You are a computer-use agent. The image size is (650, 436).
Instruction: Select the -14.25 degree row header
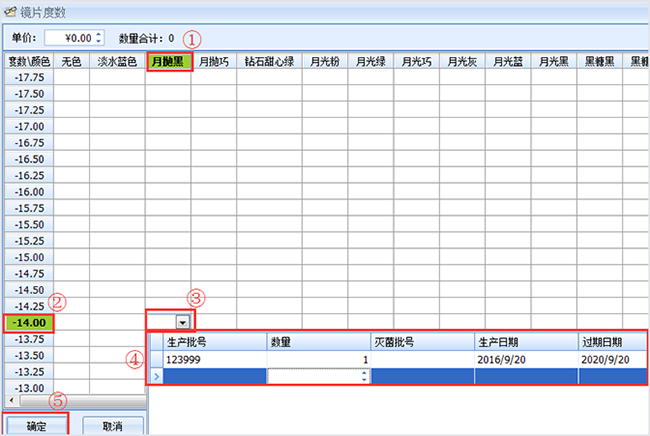coord(29,306)
